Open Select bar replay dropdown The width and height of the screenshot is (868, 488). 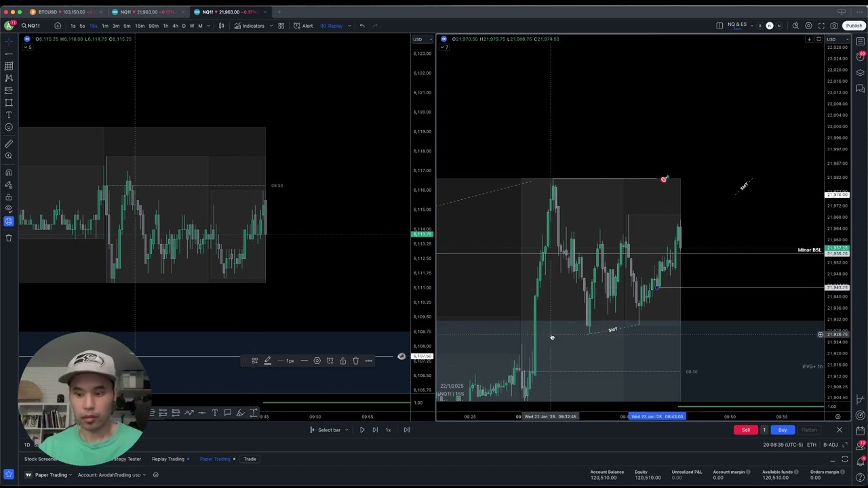pyautogui.click(x=330, y=430)
